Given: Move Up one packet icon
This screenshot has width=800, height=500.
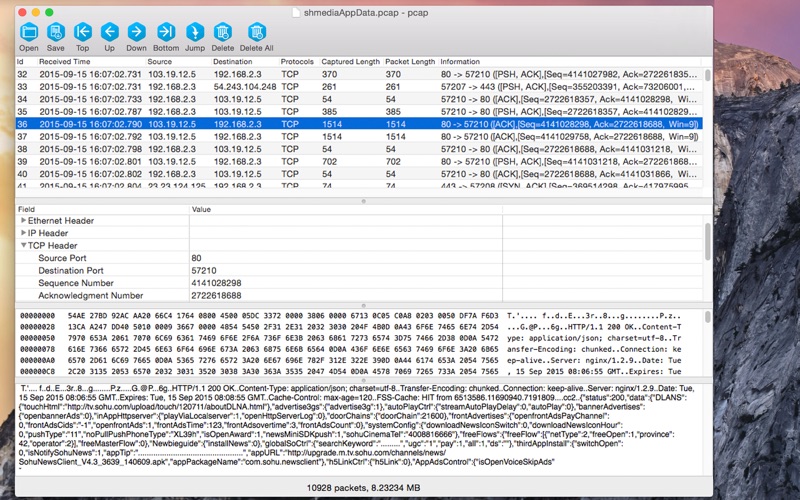Looking at the screenshot, I should pos(110,32).
